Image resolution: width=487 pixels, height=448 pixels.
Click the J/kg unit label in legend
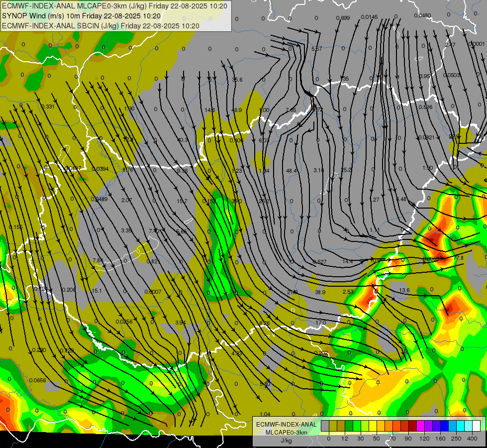(x=286, y=441)
